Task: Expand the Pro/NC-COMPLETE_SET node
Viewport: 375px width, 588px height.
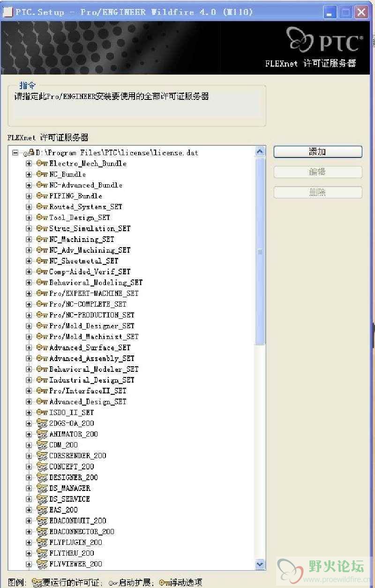Action: [x=29, y=304]
